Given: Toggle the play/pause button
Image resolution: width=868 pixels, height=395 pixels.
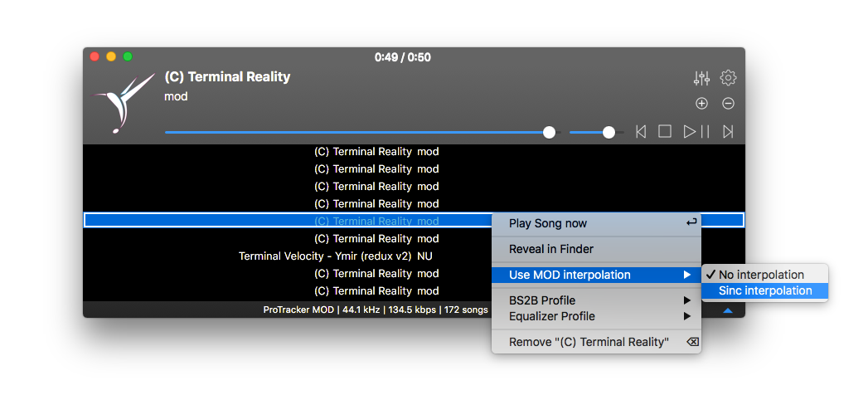Looking at the screenshot, I should point(696,132).
